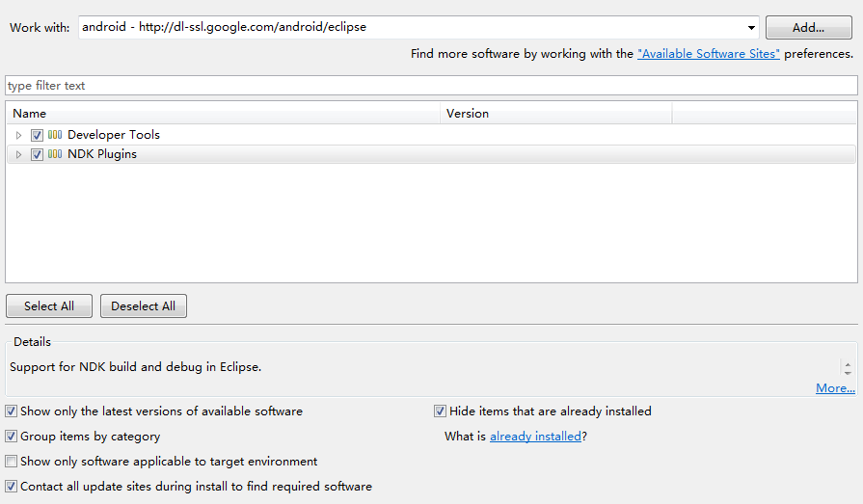Open the Work with site dropdown
This screenshot has width=863, height=504.
(x=751, y=28)
